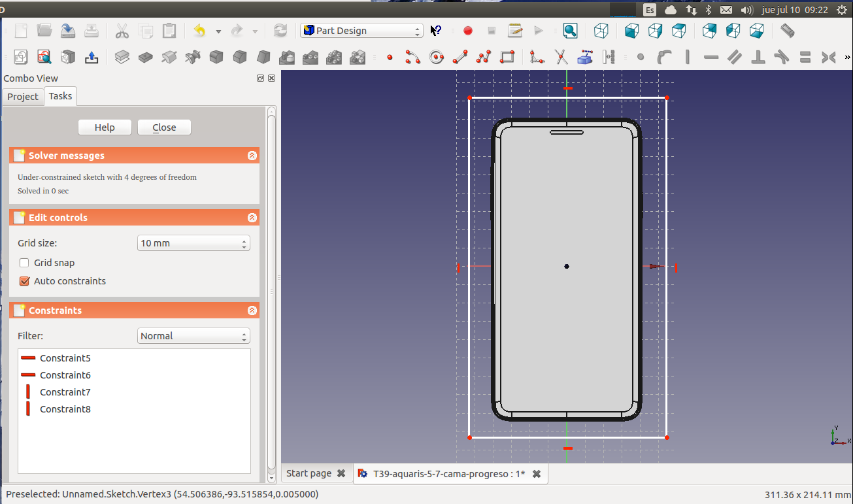Switch to the Project tab
Image resolution: width=853 pixels, height=504 pixels.
[23, 97]
